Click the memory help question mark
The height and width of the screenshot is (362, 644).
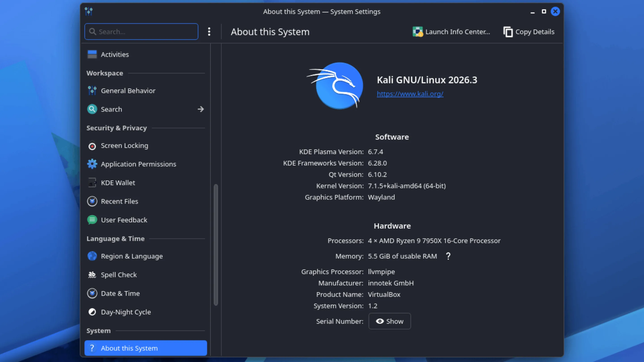[x=448, y=256]
